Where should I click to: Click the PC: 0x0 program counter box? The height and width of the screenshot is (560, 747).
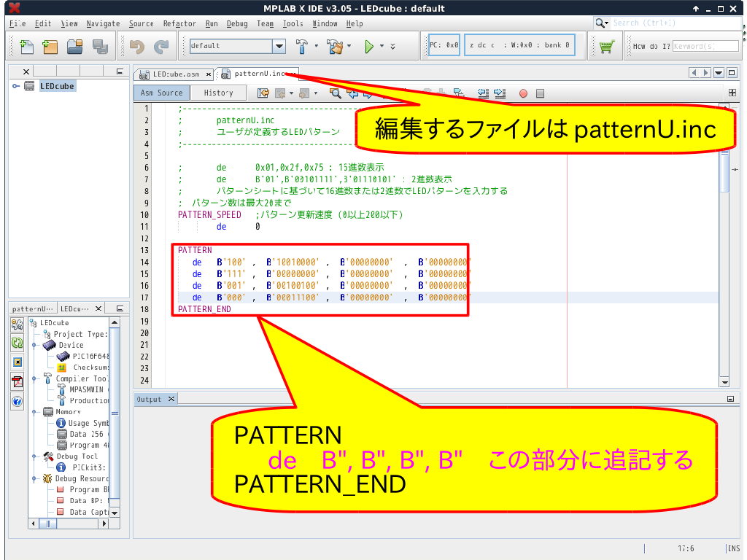(x=444, y=45)
